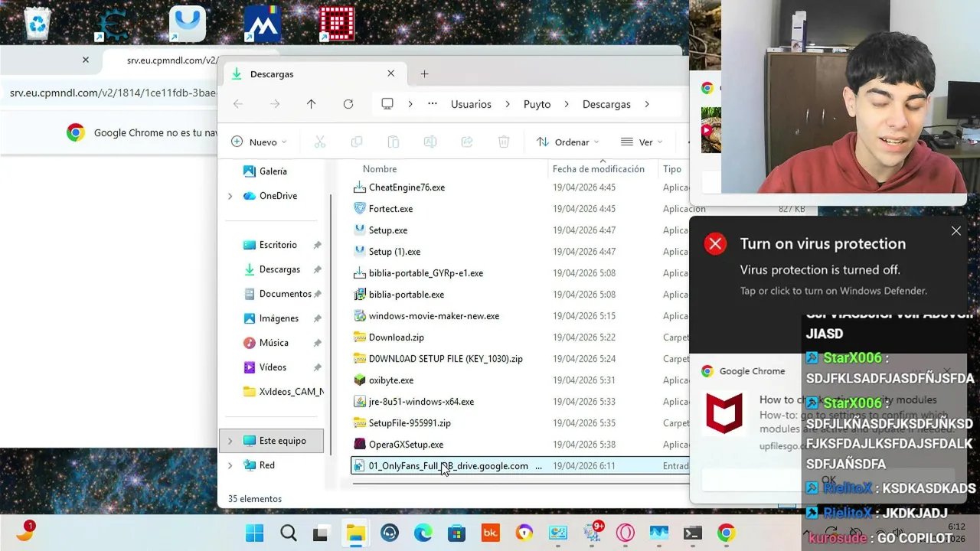The height and width of the screenshot is (551, 980).
Task: Expand the Red network tree node
Action: [230, 465]
